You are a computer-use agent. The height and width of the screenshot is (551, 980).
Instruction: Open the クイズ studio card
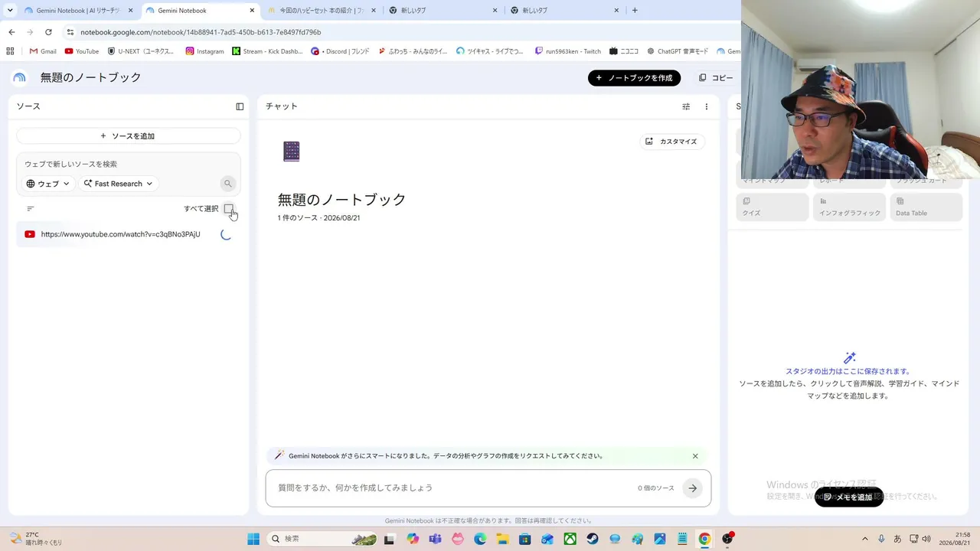tap(772, 207)
